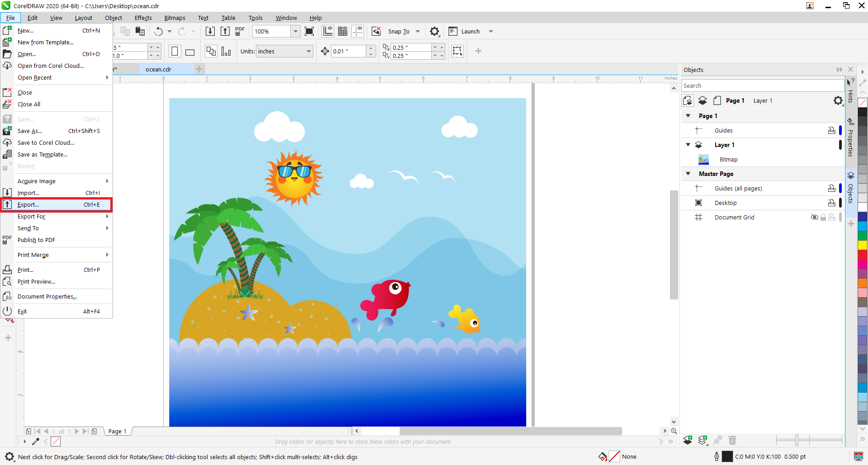Pick the red swatch in color palette
The height and width of the screenshot is (465, 868).
tap(863, 255)
